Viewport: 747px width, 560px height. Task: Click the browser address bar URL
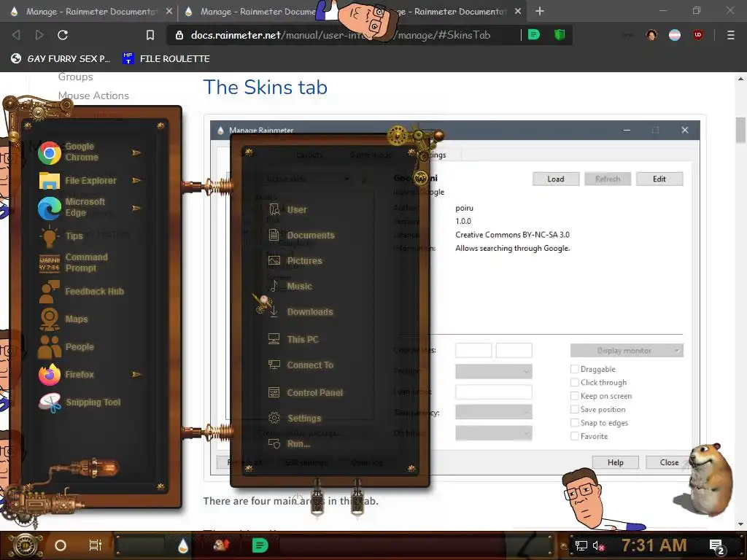(341, 35)
